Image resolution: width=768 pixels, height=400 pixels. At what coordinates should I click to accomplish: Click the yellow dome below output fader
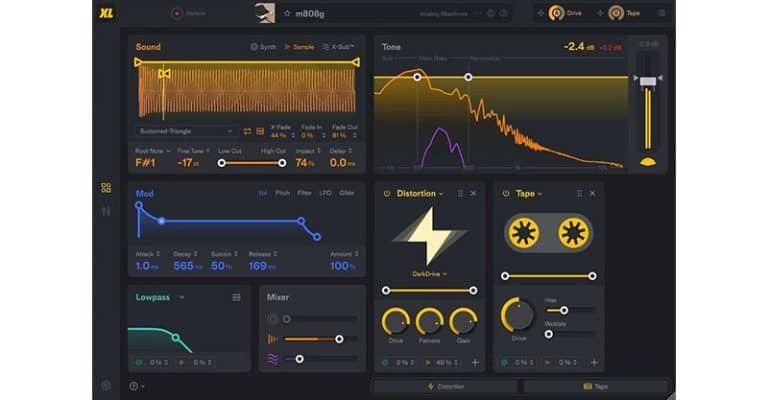tap(648, 162)
